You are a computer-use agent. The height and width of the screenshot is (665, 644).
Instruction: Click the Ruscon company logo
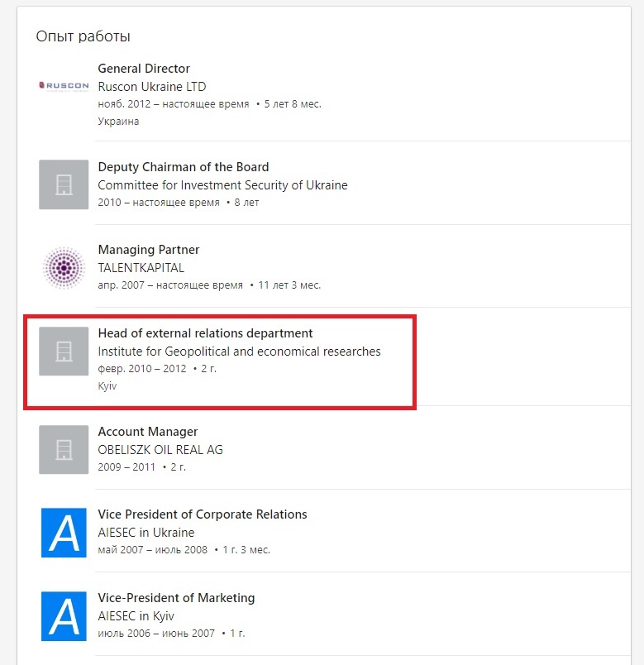click(x=64, y=86)
